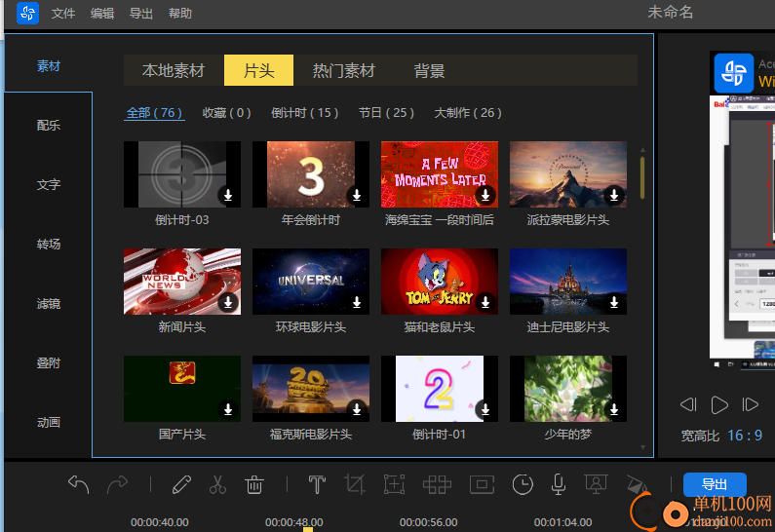Image resolution: width=775 pixels, height=532 pixels.
Task: Click the zoom frame tool icon
Action: click(395, 484)
